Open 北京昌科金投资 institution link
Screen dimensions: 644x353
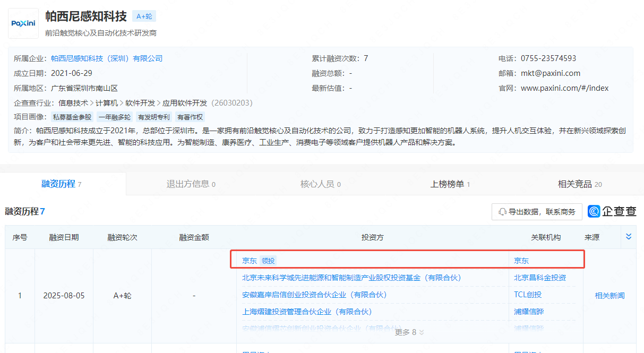(540, 278)
